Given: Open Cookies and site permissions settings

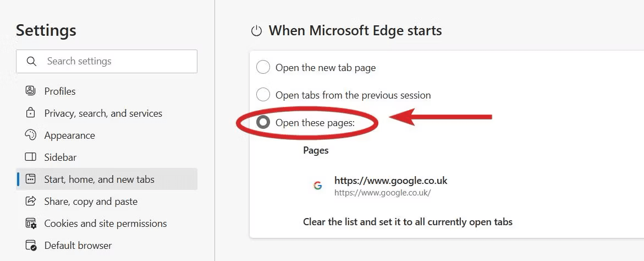Looking at the screenshot, I should pos(107,223).
